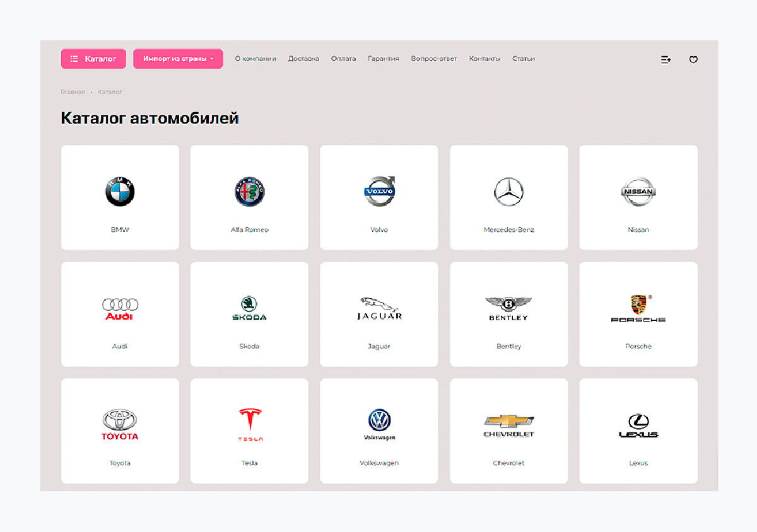Click 'Главная' breadcrumb link
757x532 pixels.
pyautogui.click(x=73, y=92)
